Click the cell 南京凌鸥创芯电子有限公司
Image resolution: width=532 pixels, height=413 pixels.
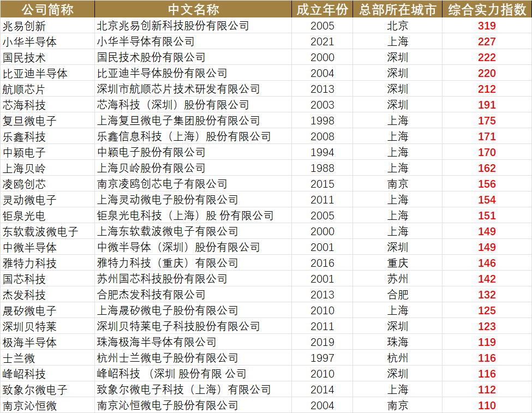(x=193, y=184)
